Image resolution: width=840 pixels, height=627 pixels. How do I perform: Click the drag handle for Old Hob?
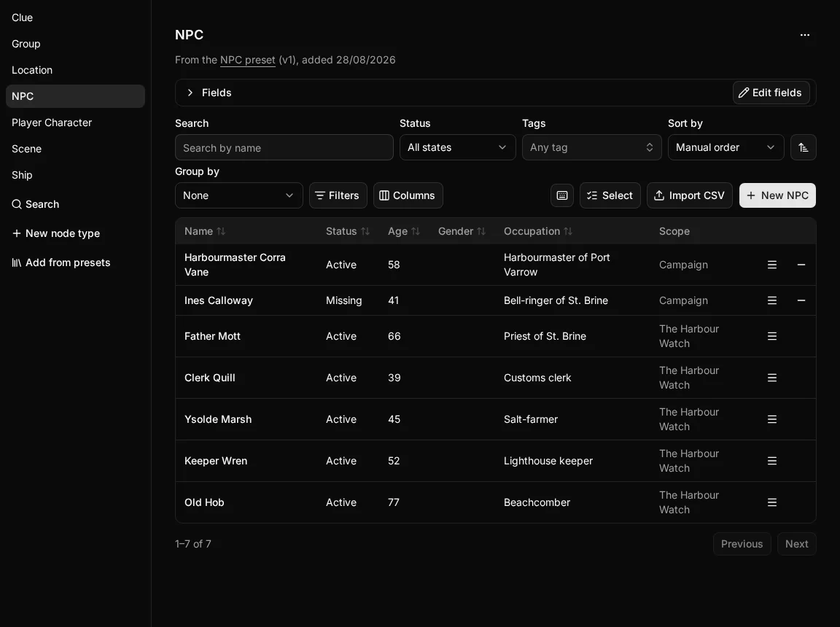click(772, 502)
